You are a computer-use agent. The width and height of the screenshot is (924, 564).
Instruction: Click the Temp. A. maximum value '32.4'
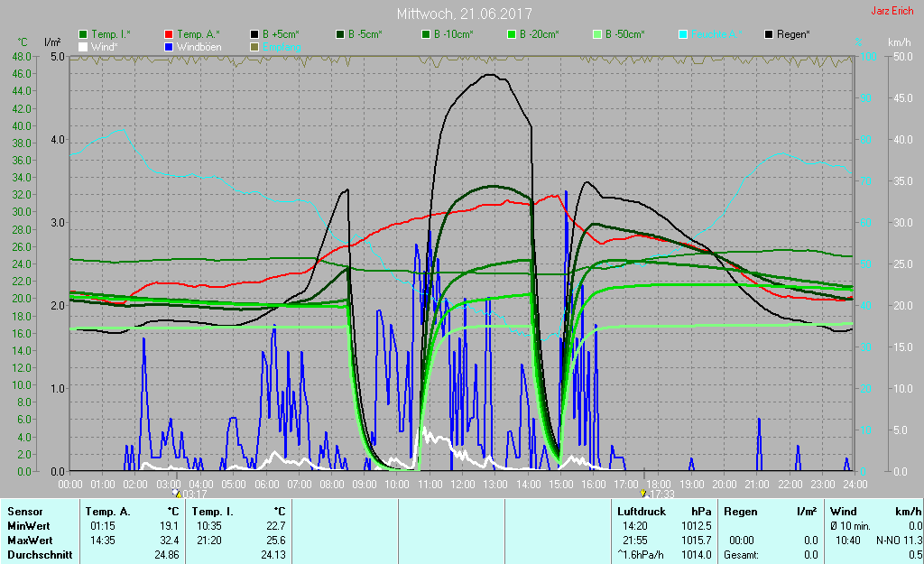(169, 540)
